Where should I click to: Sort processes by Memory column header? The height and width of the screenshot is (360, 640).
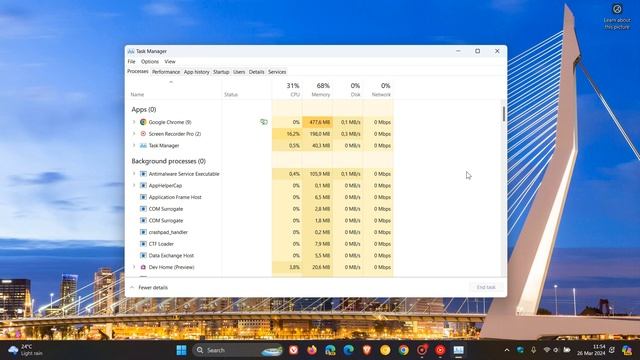tap(318, 89)
